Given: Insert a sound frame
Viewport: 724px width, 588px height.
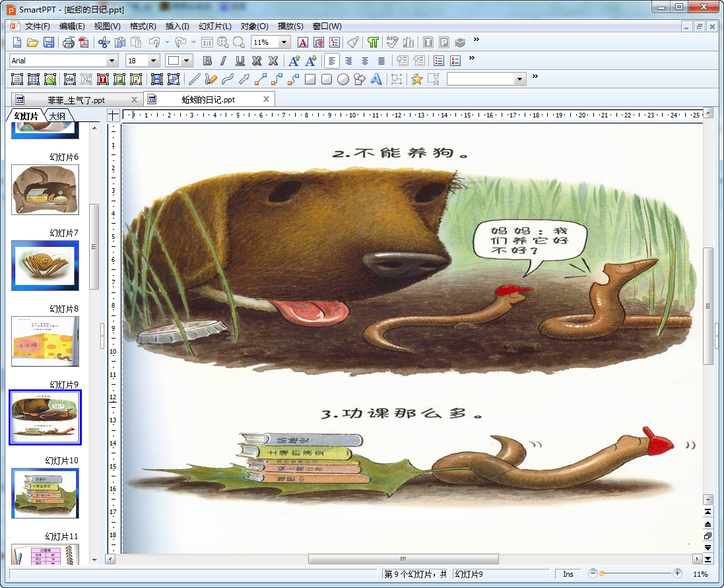Looking at the screenshot, I should (x=174, y=79).
